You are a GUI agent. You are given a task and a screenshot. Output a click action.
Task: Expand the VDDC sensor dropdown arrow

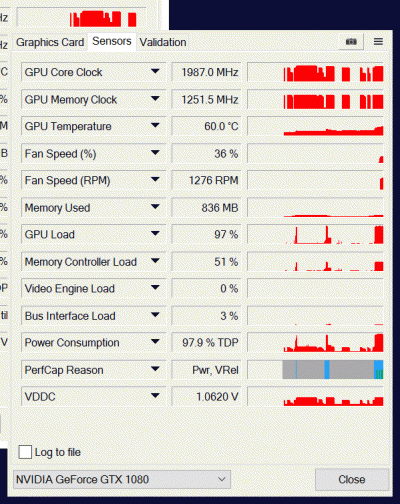pyautogui.click(x=155, y=396)
